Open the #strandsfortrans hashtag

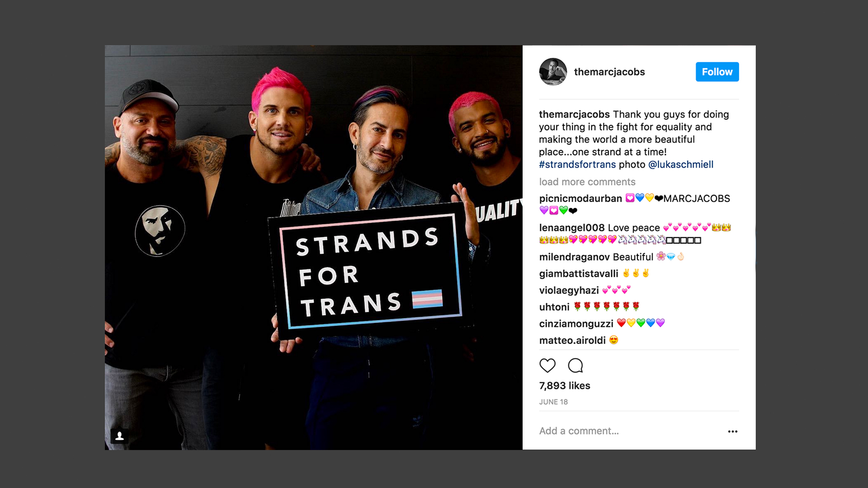pos(577,164)
